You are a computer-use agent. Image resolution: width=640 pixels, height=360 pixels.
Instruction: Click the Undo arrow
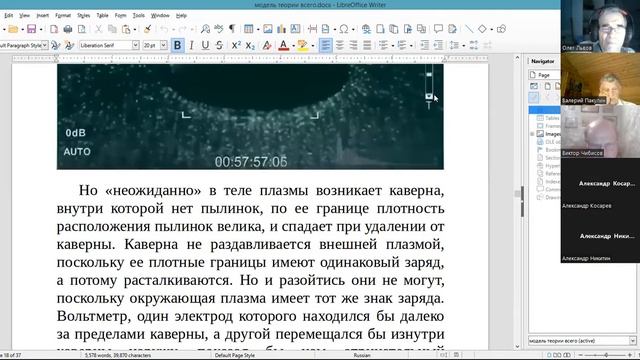pos(164,29)
